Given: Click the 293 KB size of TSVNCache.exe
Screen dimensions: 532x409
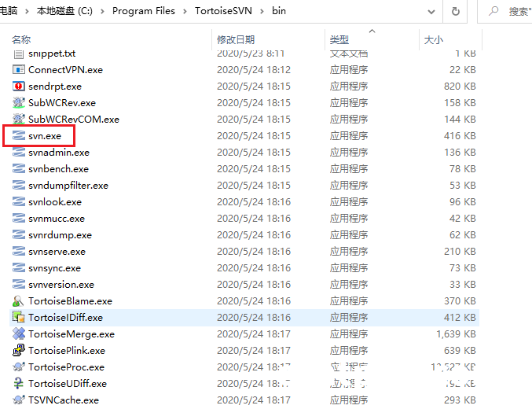Looking at the screenshot, I should click(x=460, y=400).
